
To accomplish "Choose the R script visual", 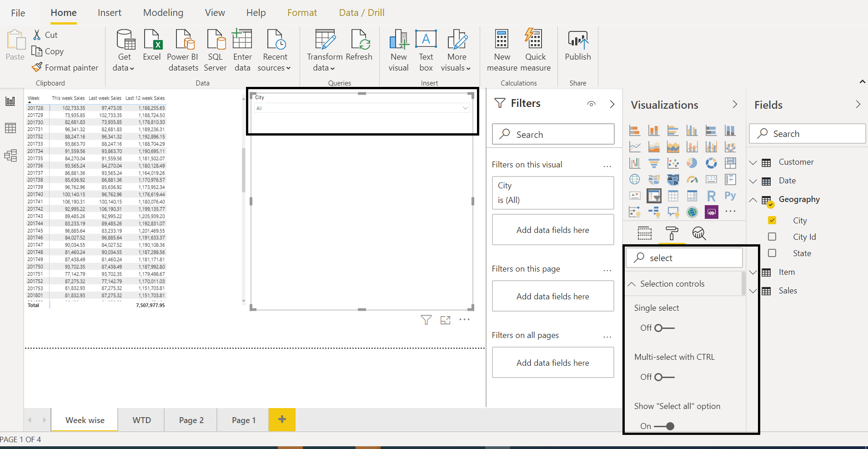I will tap(711, 196).
